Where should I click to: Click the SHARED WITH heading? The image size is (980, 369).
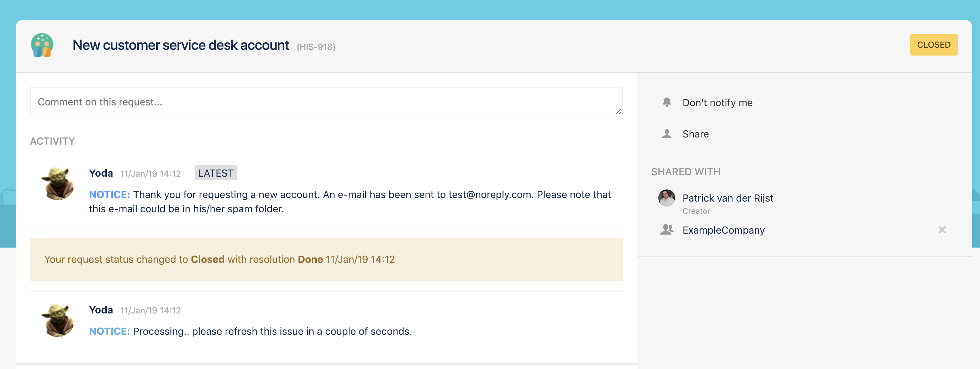[686, 172]
